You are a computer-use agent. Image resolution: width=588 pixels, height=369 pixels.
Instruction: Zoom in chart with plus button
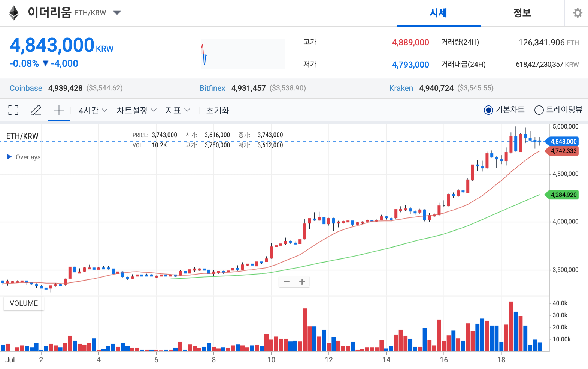[302, 282]
